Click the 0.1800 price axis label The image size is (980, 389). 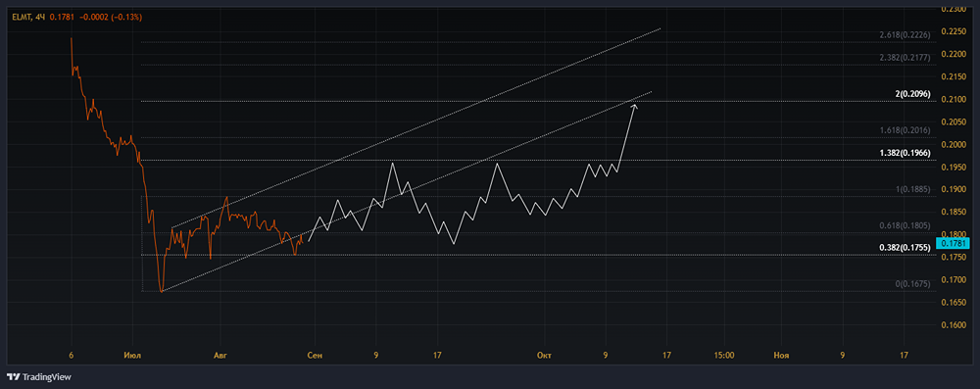point(953,234)
